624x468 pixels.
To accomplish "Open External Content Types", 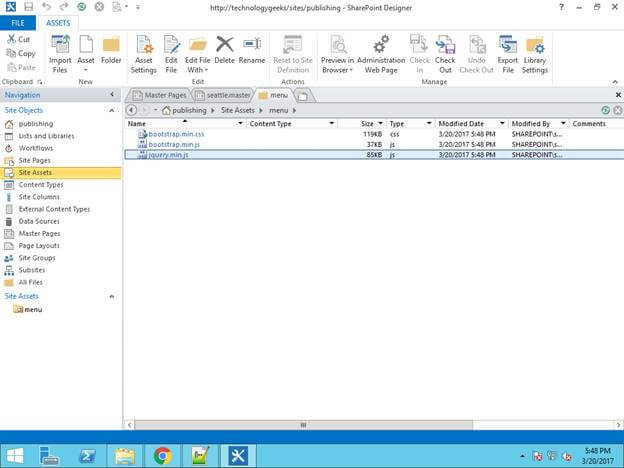I will click(x=55, y=209).
